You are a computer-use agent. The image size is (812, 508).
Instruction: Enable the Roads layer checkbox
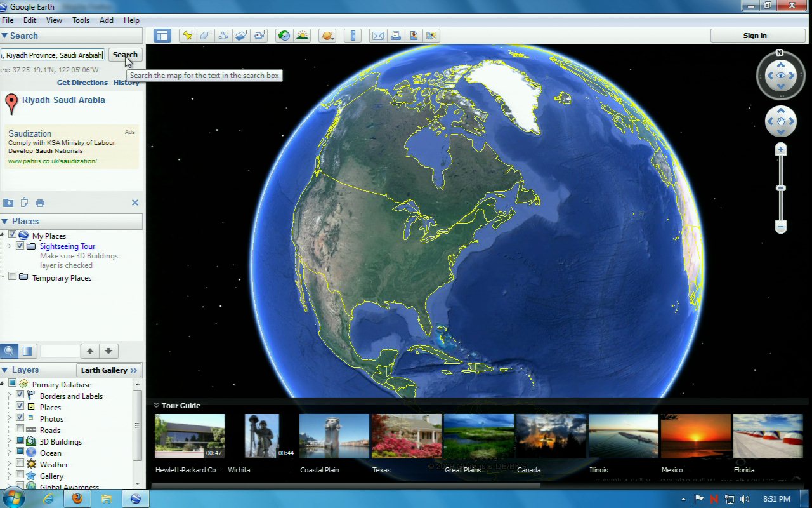pos(20,430)
